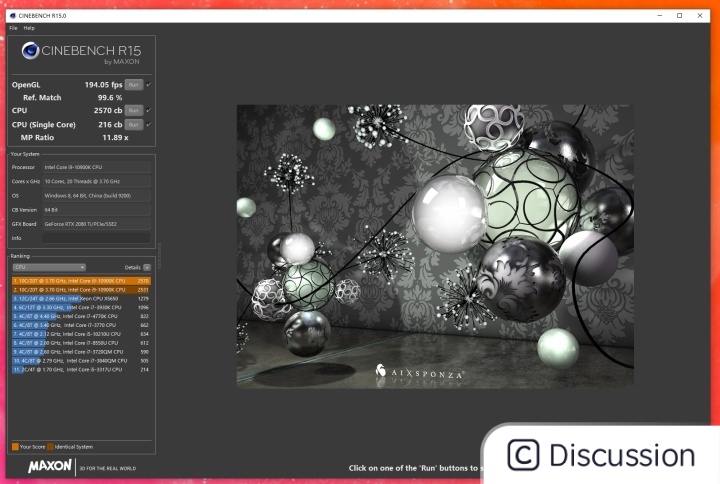Click the MP Ratio value 11.89 x
Screen dimensions: 720x484
click(x=115, y=138)
